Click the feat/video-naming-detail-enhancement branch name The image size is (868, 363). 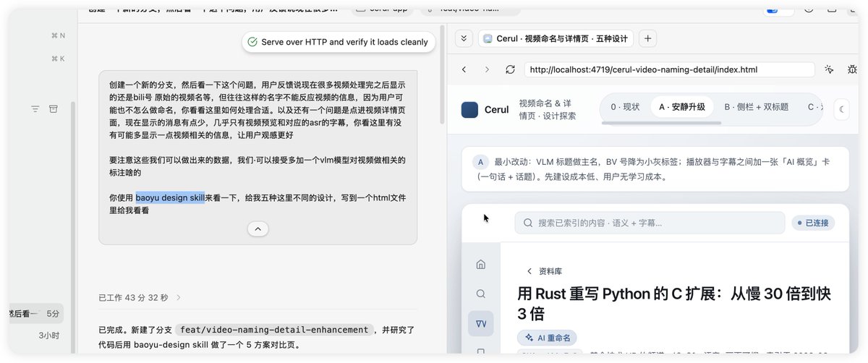click(x=274, y=330)
